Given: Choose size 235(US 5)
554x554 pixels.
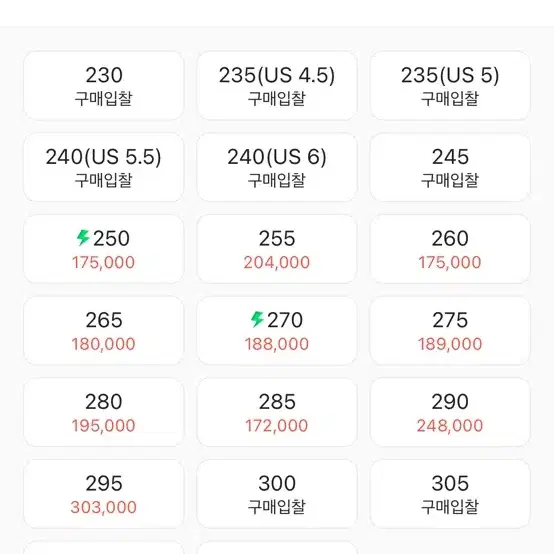Looking at the screenshot, I should 450,86.
